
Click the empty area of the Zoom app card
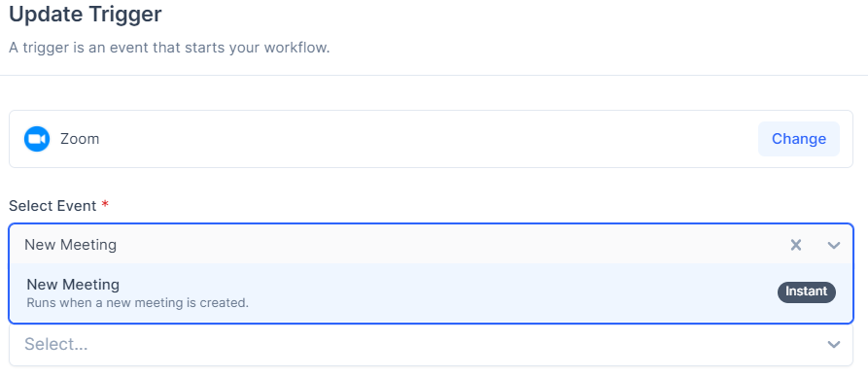(x=427, y=138)
